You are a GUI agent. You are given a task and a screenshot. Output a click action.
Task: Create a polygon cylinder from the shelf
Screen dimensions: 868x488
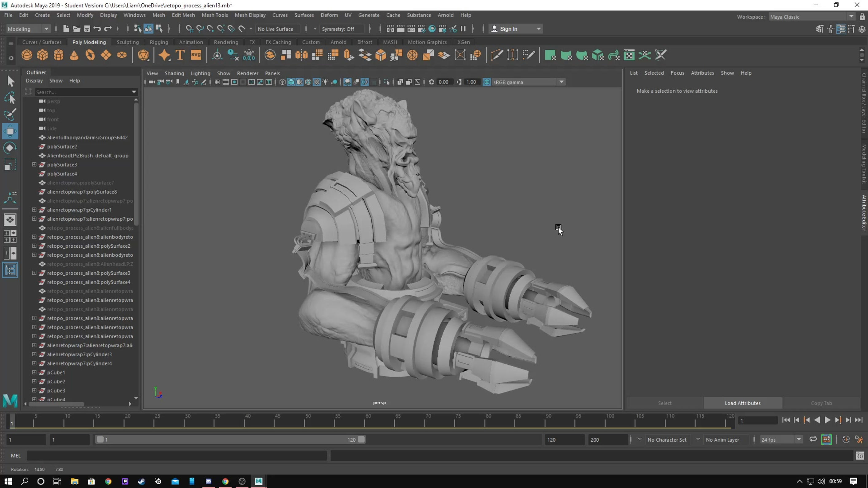click(58, 55)
